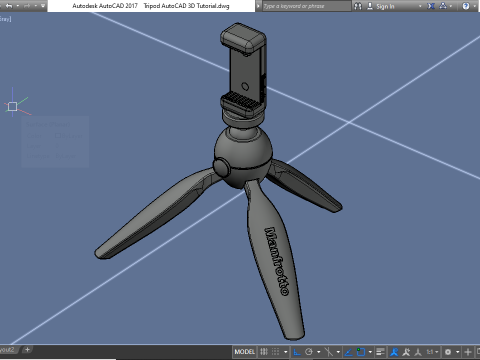Click the Redo arrow in the quick access toolbar
The width and height of the screenshot is (480, 360).
27,6
